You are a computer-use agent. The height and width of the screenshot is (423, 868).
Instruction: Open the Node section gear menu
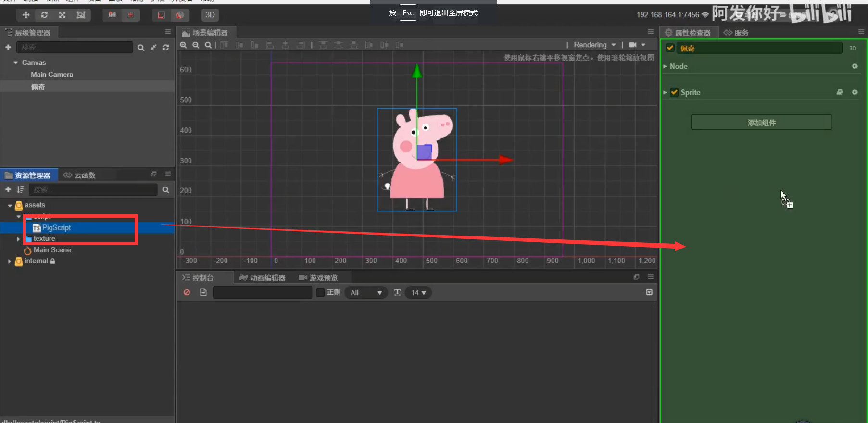point(855,66)
